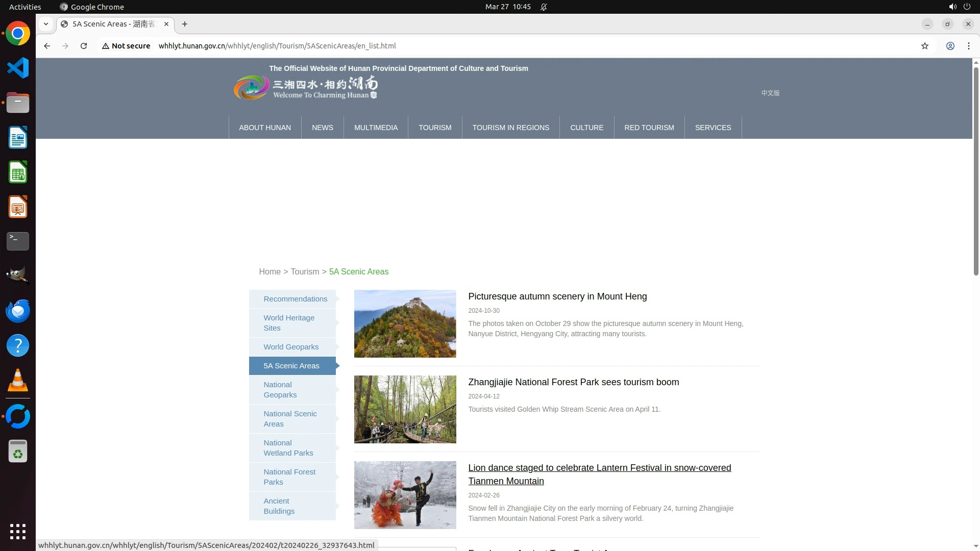Click the back navigation arrow
The height and width of the screenshot is (551, 980).
pos(47,46)
